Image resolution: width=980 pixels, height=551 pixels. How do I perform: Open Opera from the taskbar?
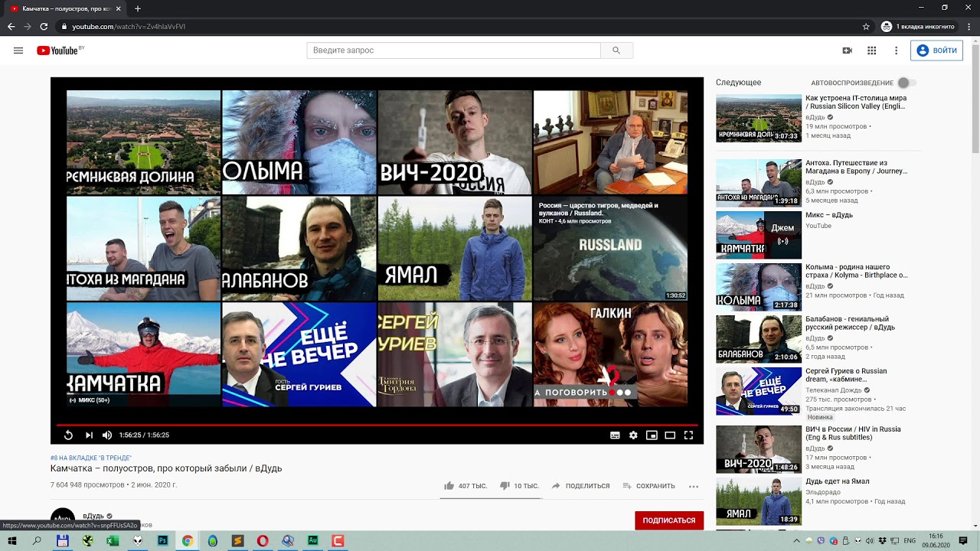point(263,540)
